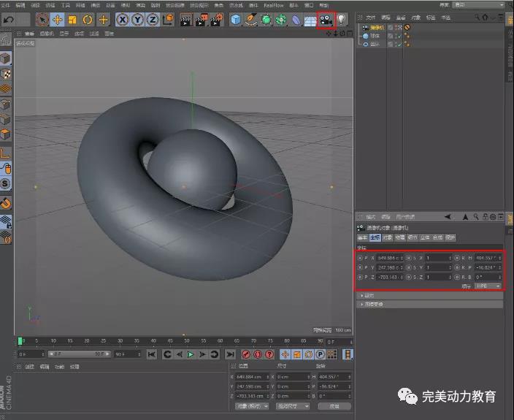Click frame 50 on the timeline ruler
Image resolution: width=514 pixels, height=420 pixels.
[186, 341]
